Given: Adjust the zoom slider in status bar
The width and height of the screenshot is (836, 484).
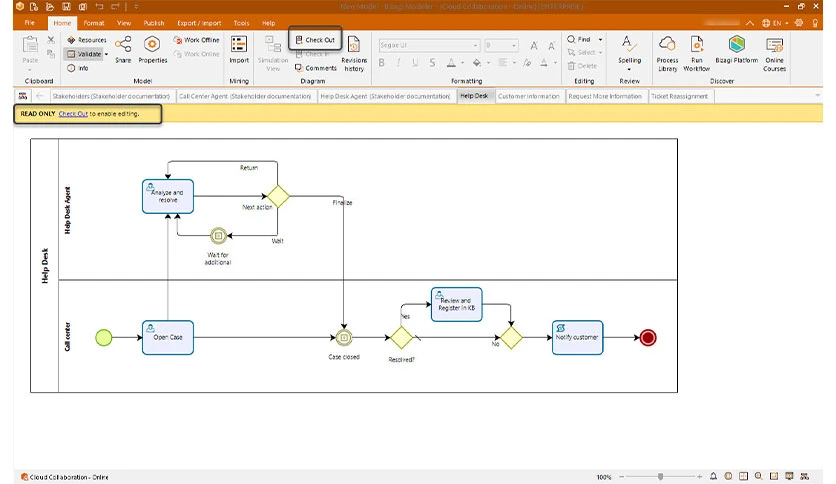Looking at the screenshot, I should click(x=661, y=477).
